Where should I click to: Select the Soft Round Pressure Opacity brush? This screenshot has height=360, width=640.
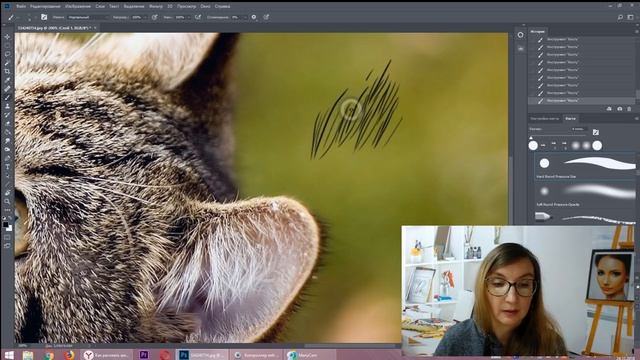[x=585, y=195]
